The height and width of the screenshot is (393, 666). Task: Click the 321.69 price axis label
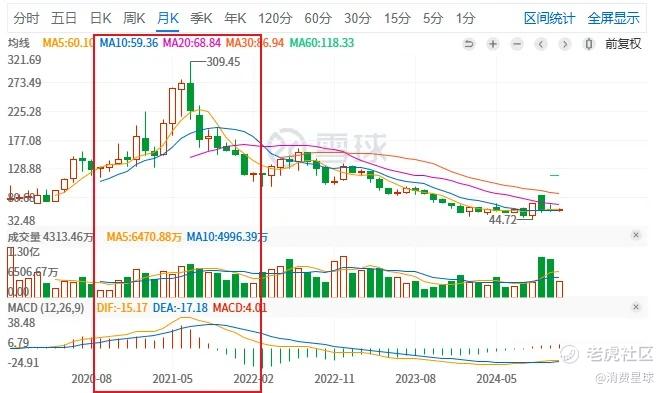tap(25, 60)
